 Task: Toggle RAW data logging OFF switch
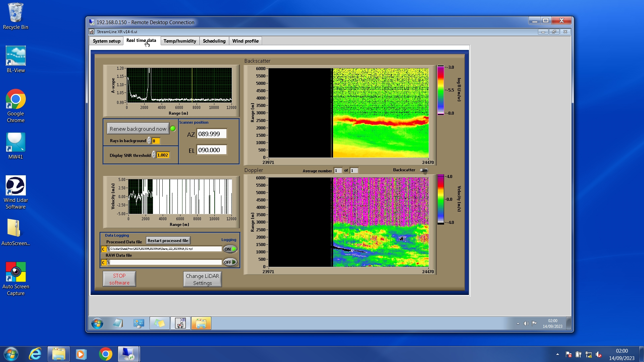230,262
